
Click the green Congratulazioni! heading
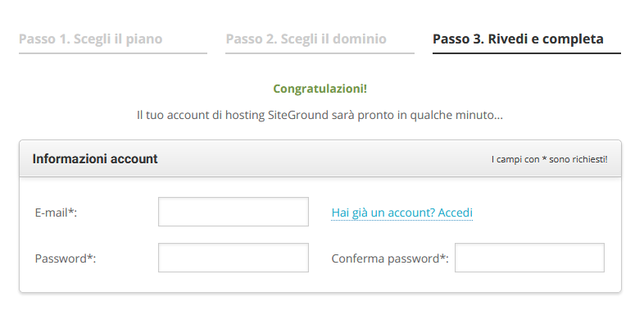[x=320, y=89]
